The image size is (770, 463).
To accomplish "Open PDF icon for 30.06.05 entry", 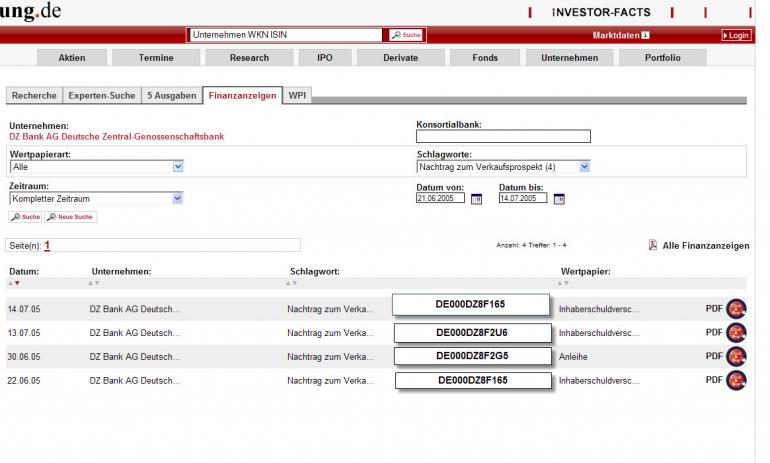I will pos(736,356).
